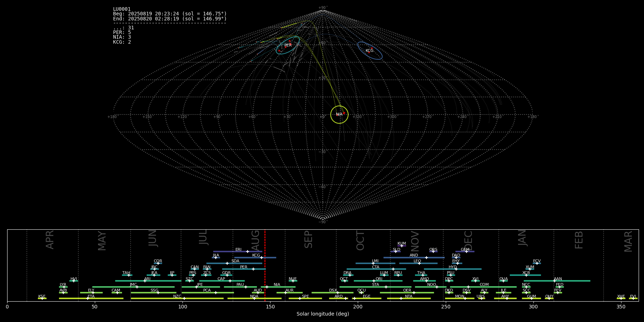The width and height of the screenshot is (644, 322).
Task: Select the XHE shower label
Action: click(x=621, y=297)
